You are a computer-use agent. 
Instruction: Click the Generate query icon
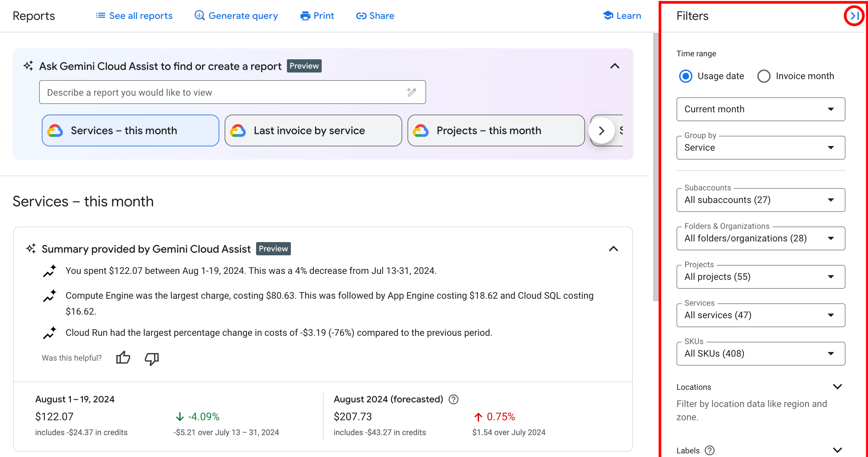(200, 16)
